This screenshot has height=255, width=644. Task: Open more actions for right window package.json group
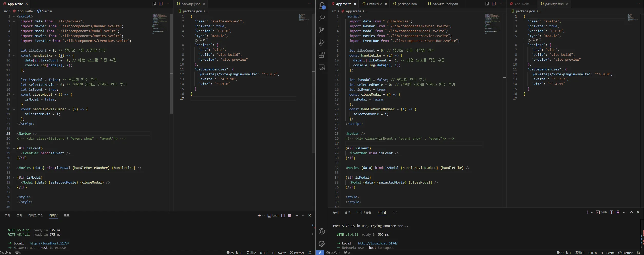click(x=638, y=4)
